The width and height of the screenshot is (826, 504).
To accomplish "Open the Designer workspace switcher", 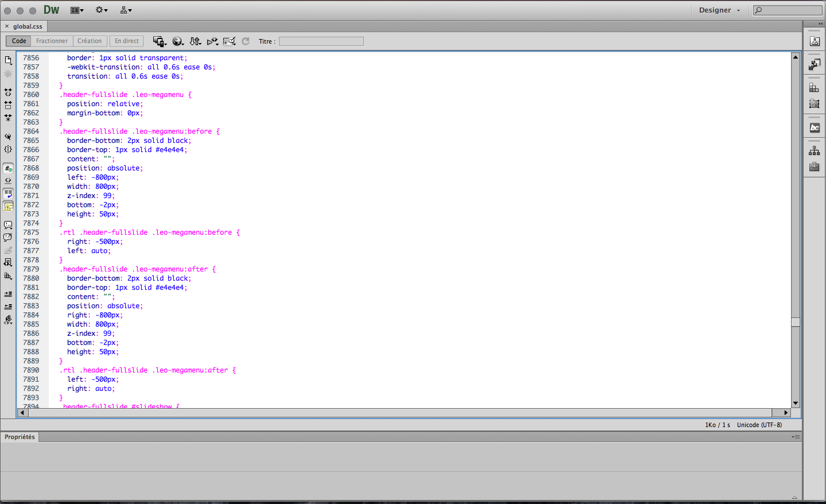I will click(x=719, y=10).
